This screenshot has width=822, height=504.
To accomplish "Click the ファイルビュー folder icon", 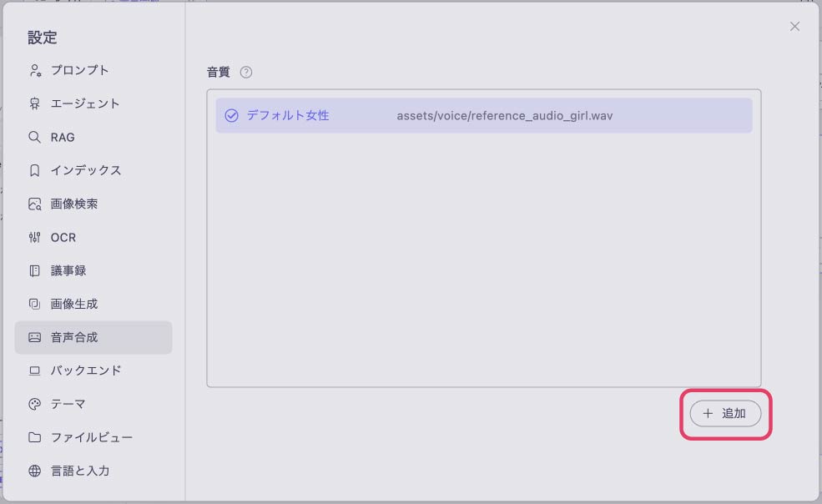I will pos(34,437).
